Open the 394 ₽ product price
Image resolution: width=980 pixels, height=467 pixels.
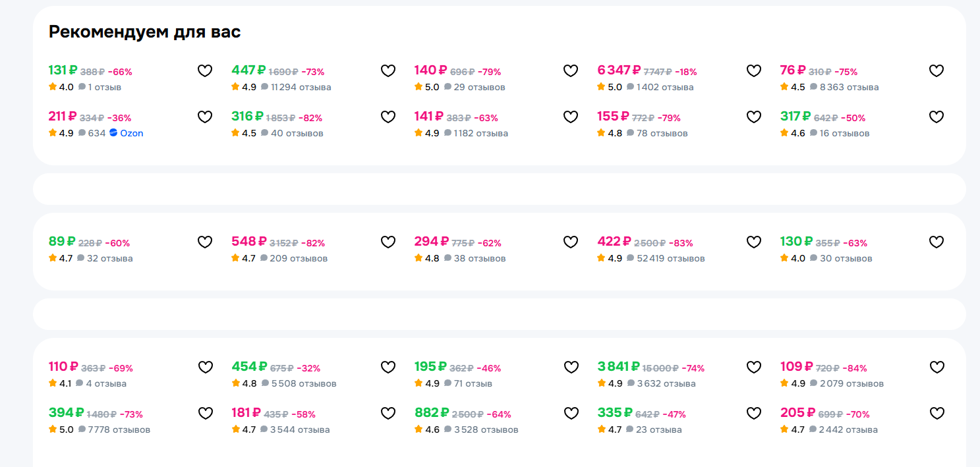click(66, 413)
